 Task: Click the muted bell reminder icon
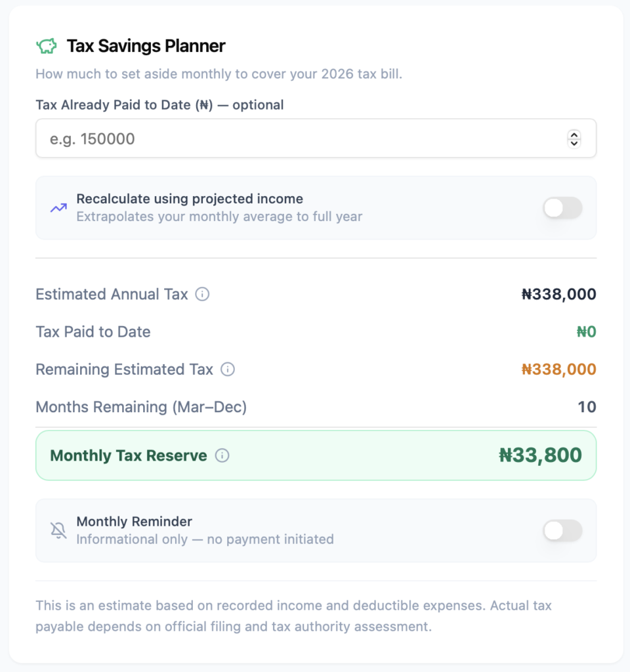tap(59, 530)
